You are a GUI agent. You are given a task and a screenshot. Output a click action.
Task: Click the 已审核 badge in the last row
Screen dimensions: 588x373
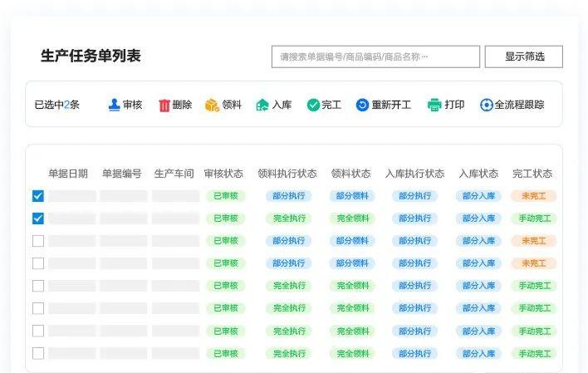tap(226, 354)
